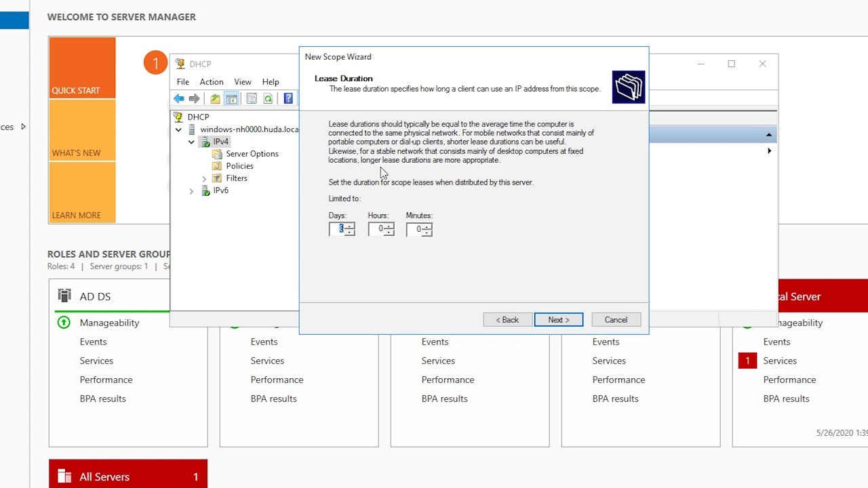The height and width of the screenshot is (488, 868).
Task: Click the blue Help question mark icon
Action: pos(288,99)
